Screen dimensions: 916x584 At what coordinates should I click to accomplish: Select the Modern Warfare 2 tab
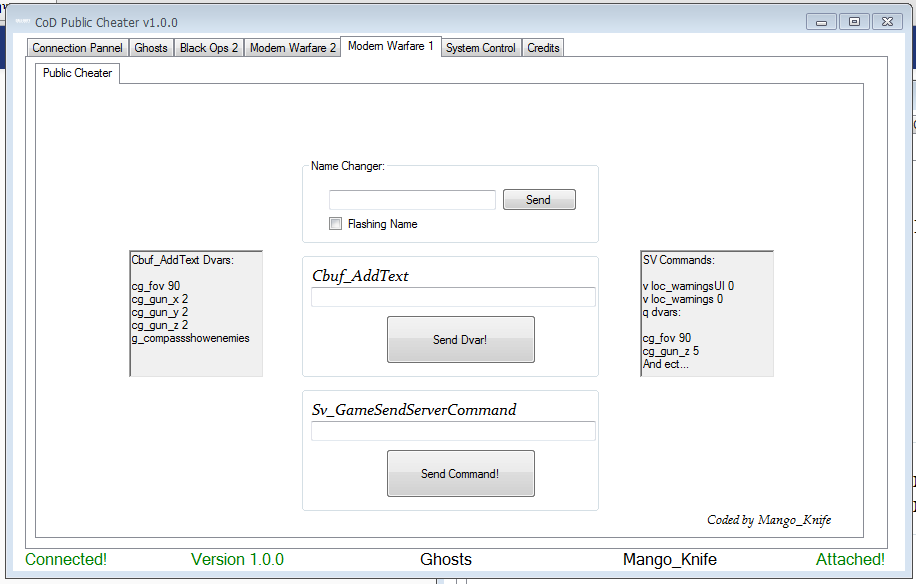pyautogui.click(x=293, y=48)
